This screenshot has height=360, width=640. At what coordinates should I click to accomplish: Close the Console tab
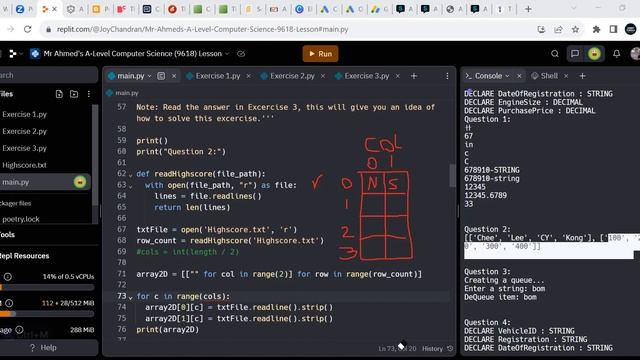point(519,76)
